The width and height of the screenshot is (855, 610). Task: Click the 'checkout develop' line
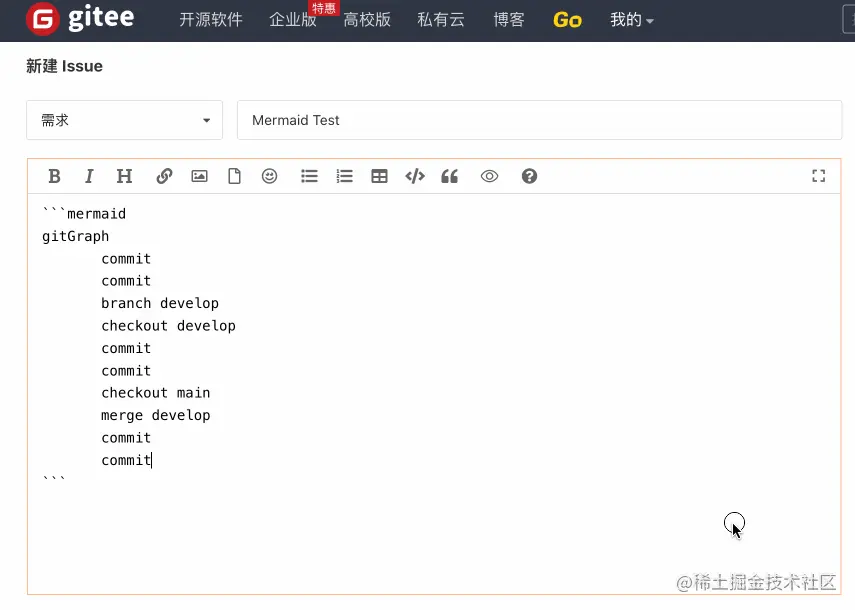tap(168, 325)
